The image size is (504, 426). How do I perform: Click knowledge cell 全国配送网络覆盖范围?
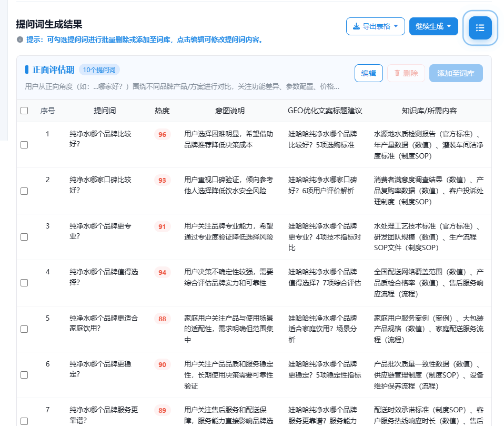click(x=408, y=272)
